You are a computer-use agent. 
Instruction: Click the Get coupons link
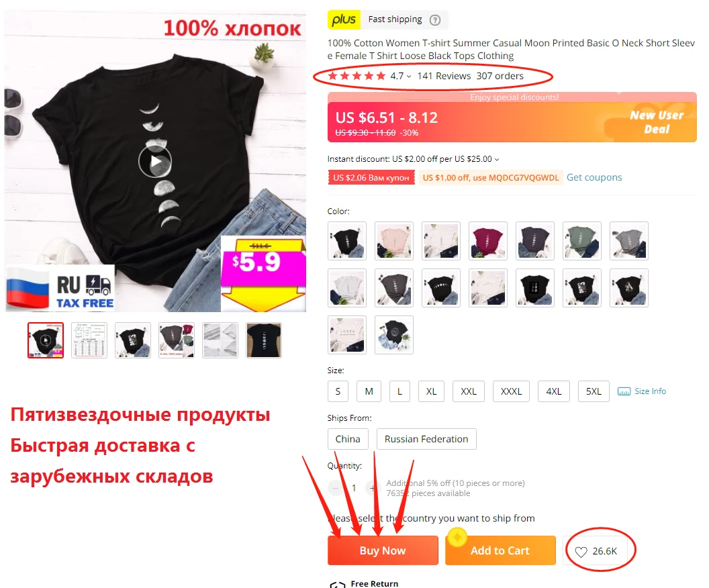(x=594, y=177)
